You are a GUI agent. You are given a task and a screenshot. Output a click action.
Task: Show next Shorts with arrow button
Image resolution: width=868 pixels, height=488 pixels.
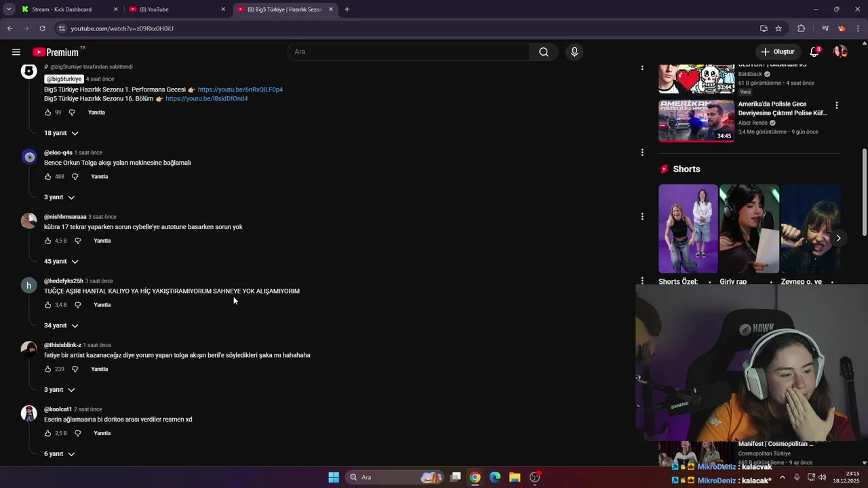click(839, 238)
